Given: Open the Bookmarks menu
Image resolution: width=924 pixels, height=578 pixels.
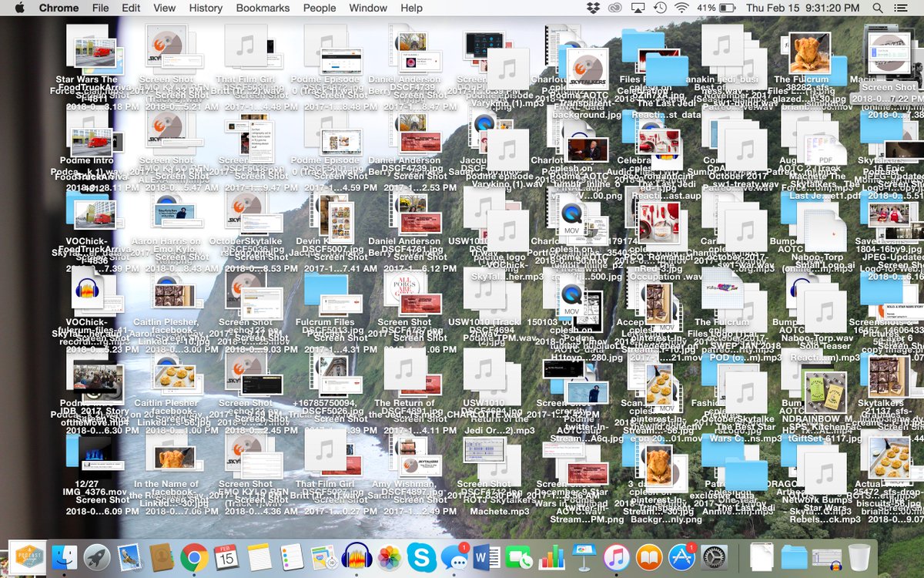Looking at the screenshot, I should tap(263, 8).
